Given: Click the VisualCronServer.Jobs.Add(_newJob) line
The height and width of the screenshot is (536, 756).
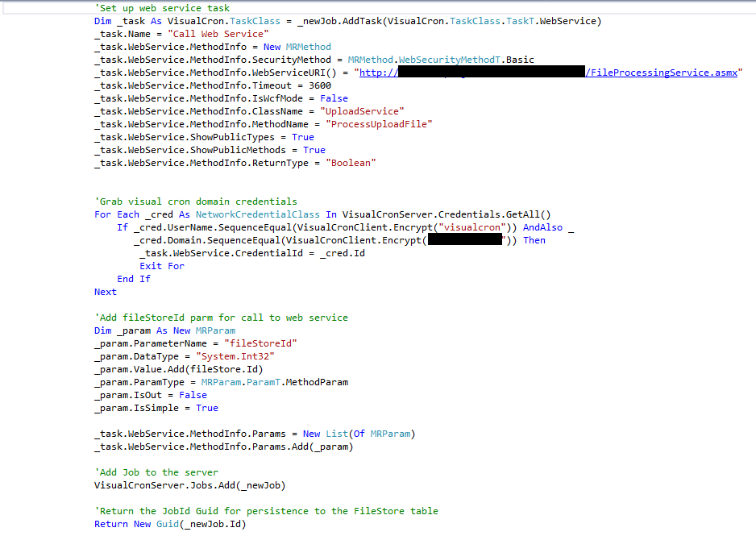Looking at the screenshot, I should tap(189, 485).
